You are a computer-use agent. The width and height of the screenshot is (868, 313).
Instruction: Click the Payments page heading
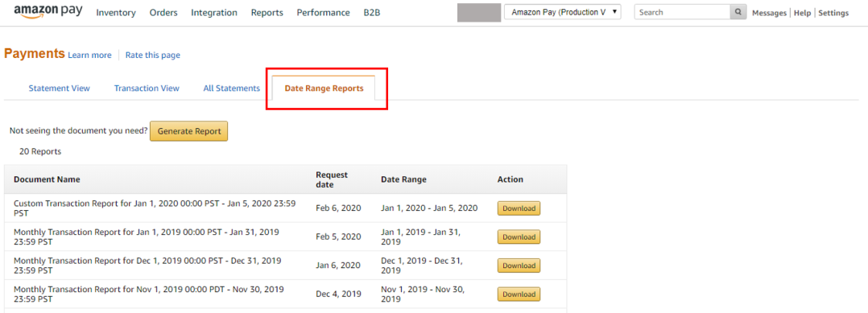35,54
